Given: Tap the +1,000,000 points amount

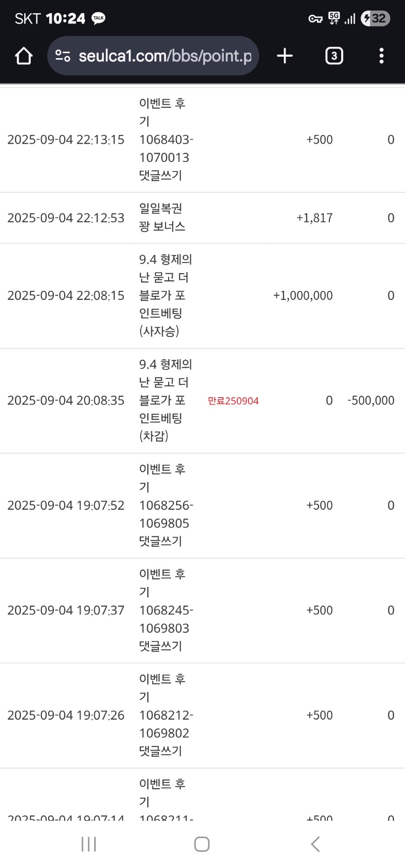Looking at the screenshot, I should 303,295.
